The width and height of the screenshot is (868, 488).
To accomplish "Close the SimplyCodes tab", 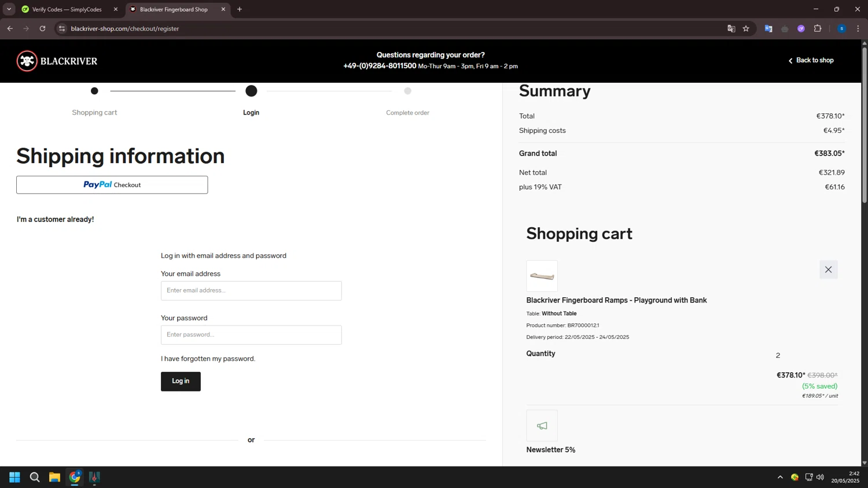I will coord(116,9).
